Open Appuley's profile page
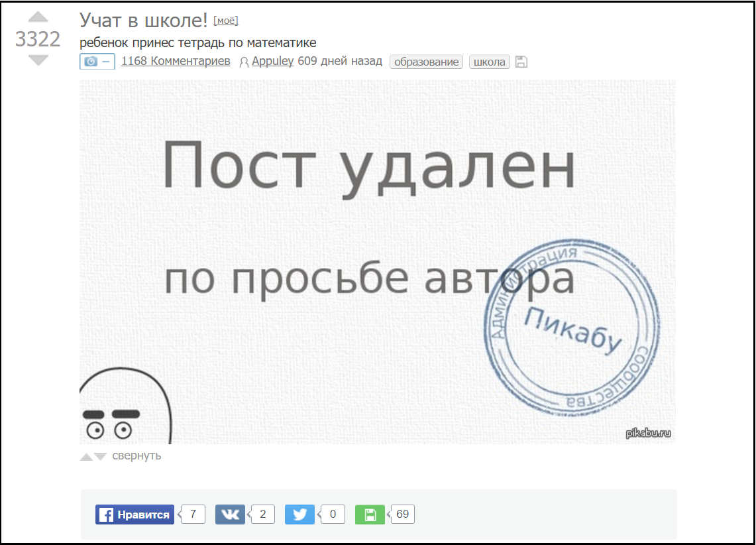 272,60
